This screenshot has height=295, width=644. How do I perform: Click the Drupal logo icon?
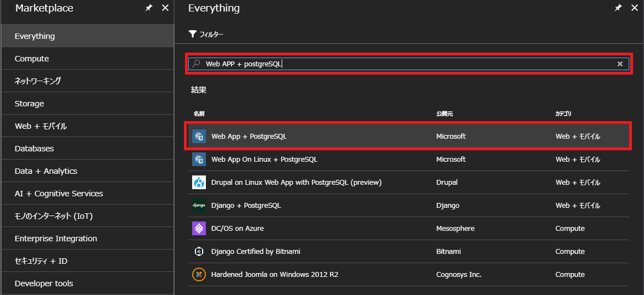(x=199, y=182)
